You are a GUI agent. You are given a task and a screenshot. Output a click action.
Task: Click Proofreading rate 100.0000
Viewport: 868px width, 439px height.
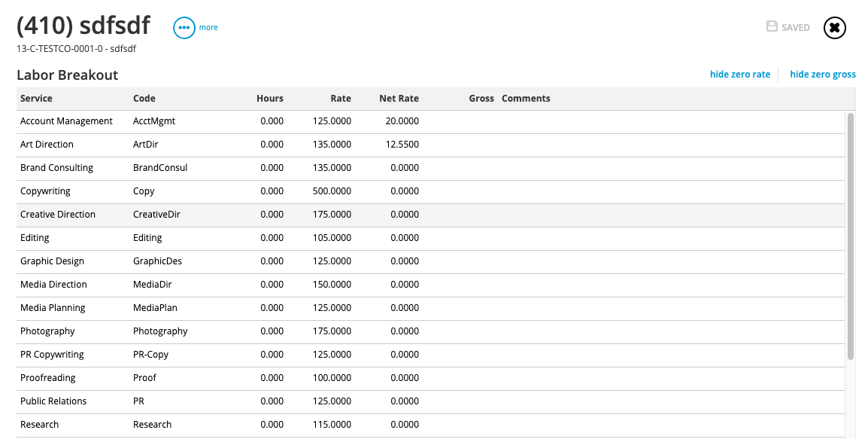(x=332, y=377)
